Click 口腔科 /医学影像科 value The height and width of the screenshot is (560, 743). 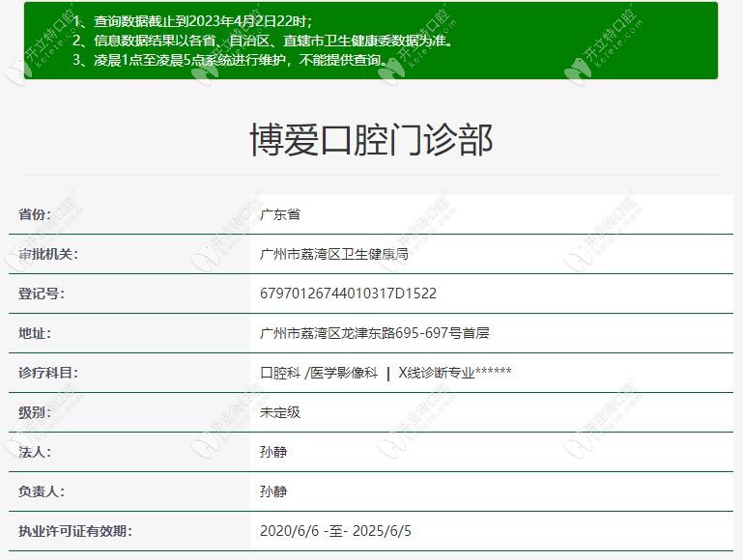(319, 373)
